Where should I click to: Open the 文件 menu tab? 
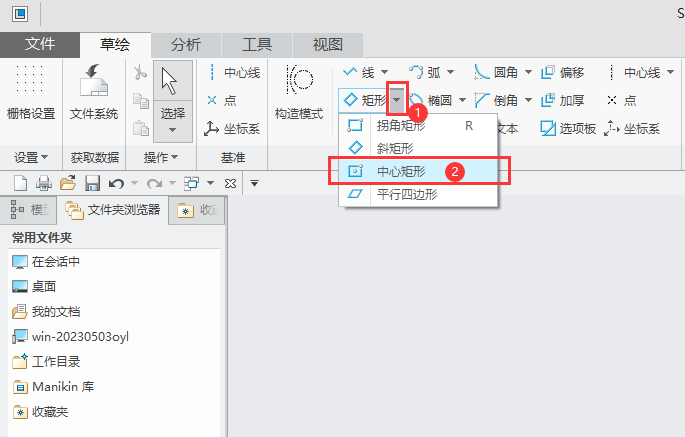click(40, 45)
